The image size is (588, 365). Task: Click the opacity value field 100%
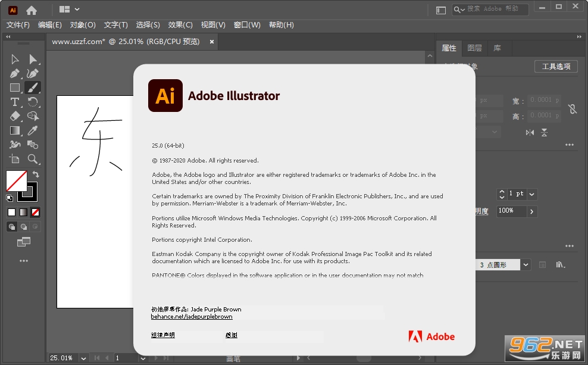pyautogui.click(x=511, y=211)
